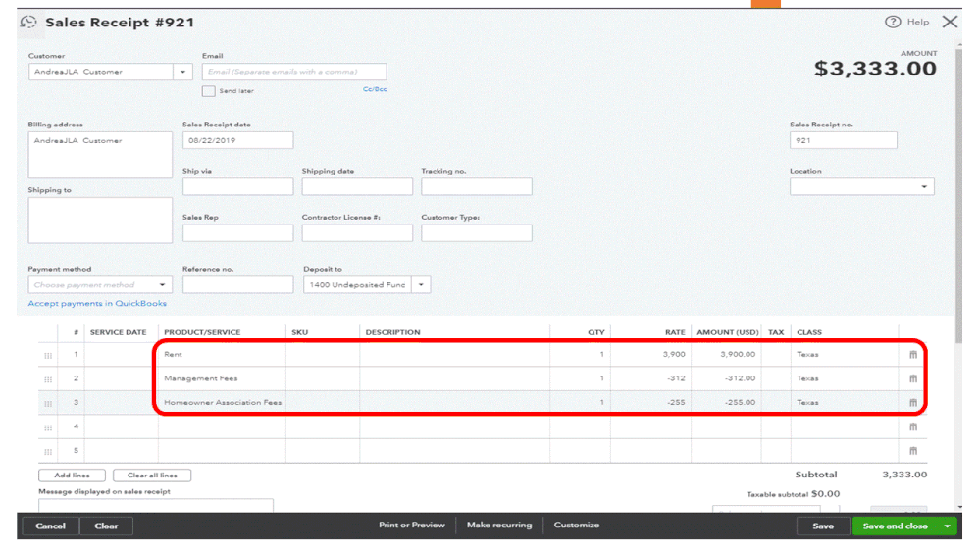
Task: Select the Rent product/service cell
Action: pos(222,354)
